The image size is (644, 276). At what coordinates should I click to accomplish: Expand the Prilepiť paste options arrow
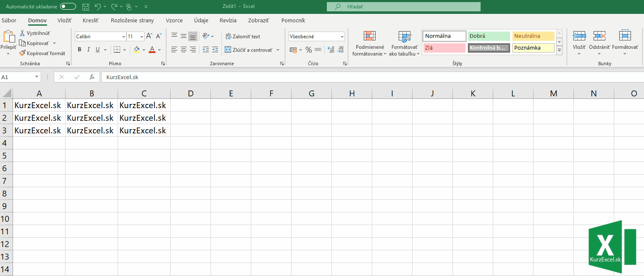8,54
